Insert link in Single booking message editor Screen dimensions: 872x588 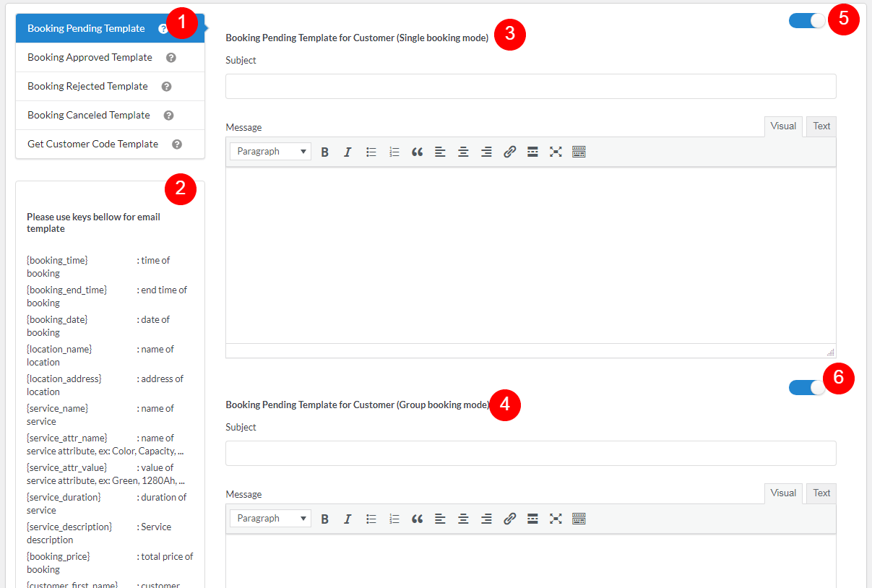(509, 152)
